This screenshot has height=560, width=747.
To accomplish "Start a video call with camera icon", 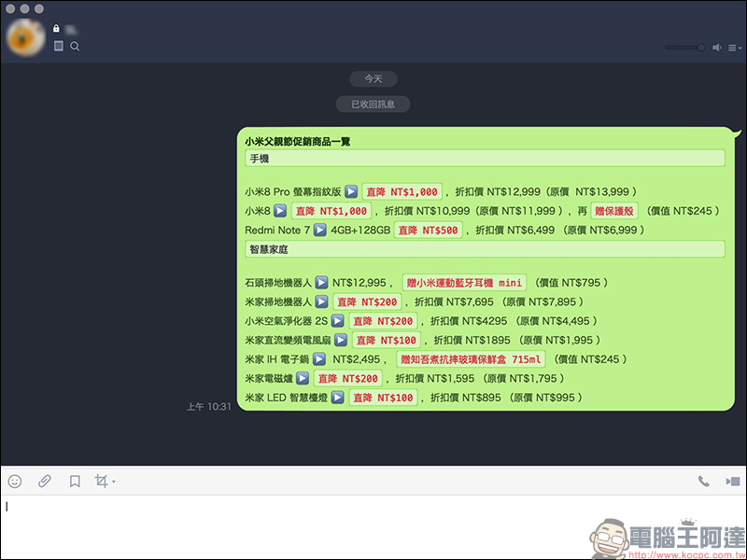I will coord(733,482).
